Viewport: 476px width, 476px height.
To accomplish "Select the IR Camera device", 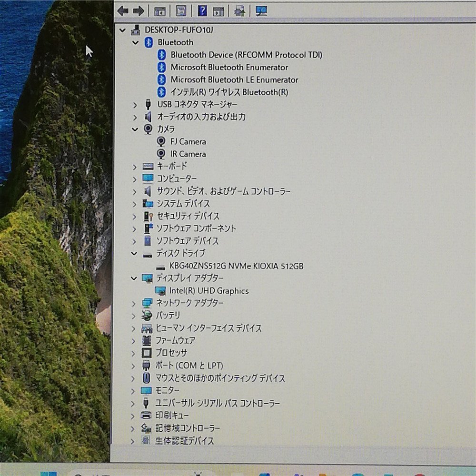I will pos(188,154).
